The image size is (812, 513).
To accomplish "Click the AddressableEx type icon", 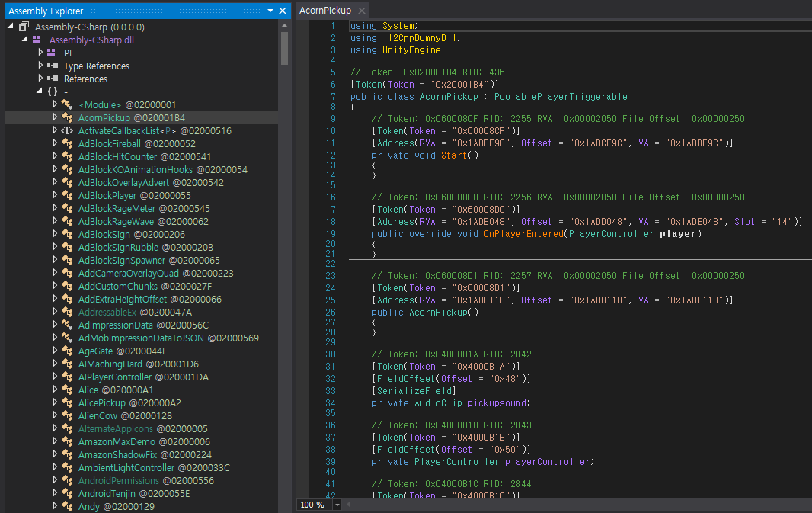I will pos(66,312).
